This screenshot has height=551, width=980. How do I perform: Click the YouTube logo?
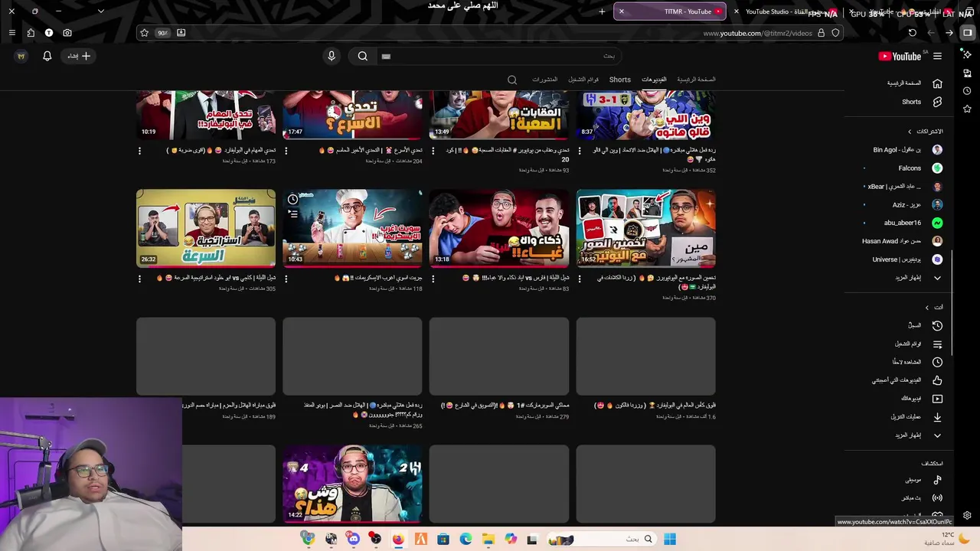pyautogui.click(x=900, y=56)
